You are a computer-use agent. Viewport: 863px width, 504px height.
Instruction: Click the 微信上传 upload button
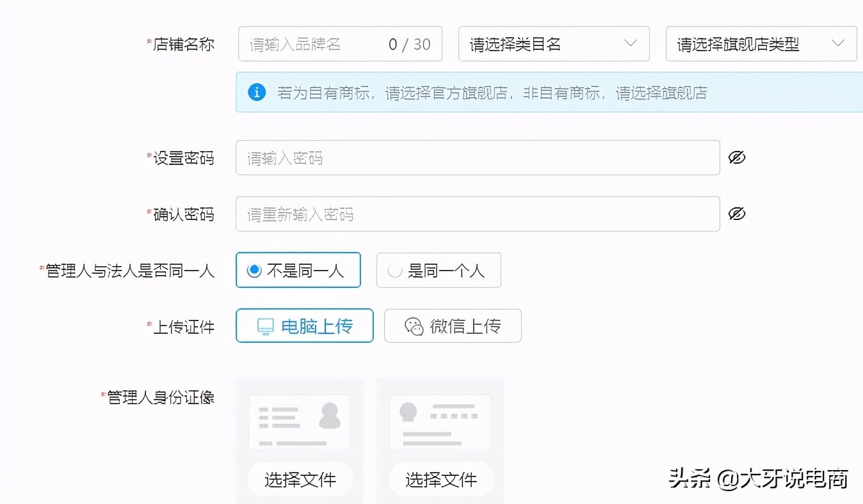pyautogui.click(x=452, y=326)
